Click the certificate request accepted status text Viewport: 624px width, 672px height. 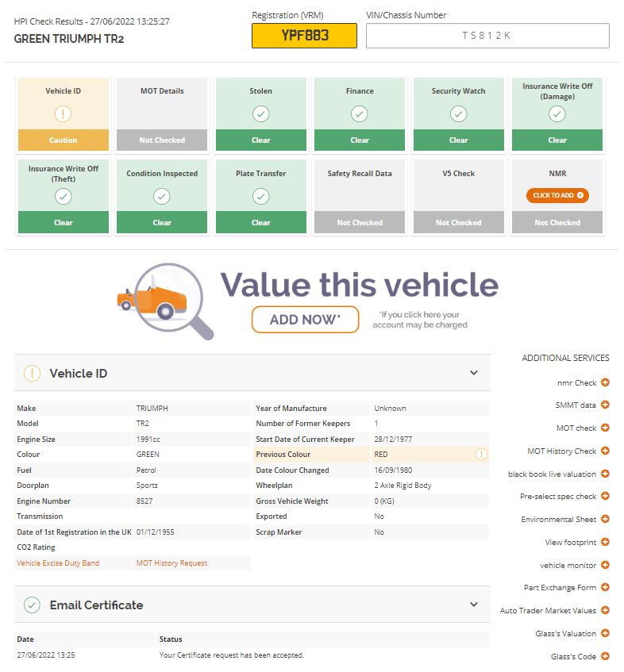click(x=232, y=655)
